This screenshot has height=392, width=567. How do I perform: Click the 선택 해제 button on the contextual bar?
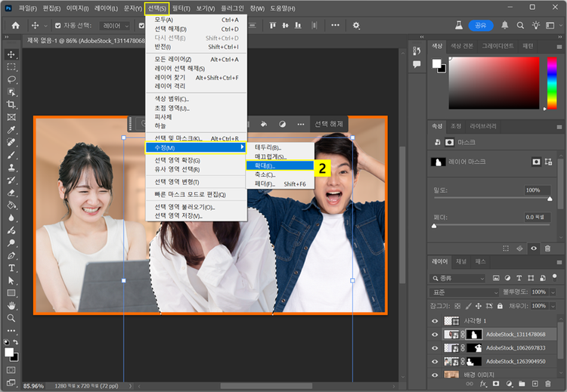coord(328,124)
